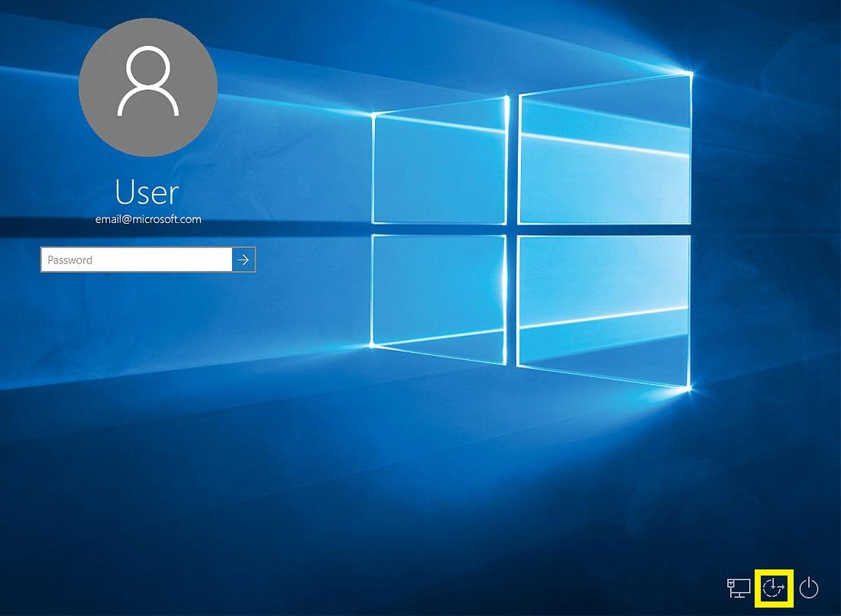
Task: Click the "User" account name
Action: (147, 192)
